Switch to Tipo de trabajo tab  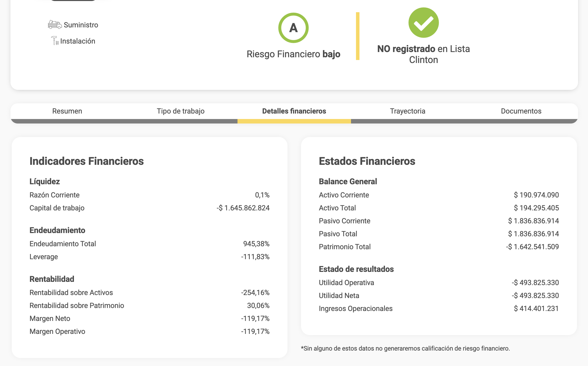tap(180, 111)
